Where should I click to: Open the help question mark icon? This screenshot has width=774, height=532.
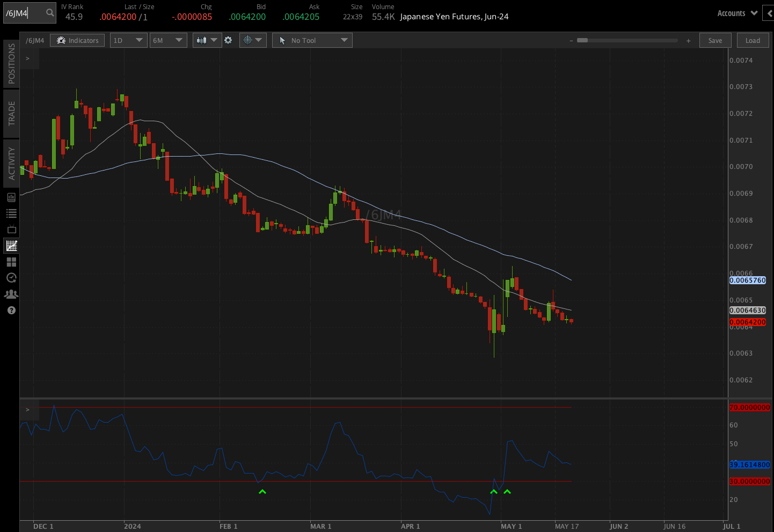[x=11, y=311]
